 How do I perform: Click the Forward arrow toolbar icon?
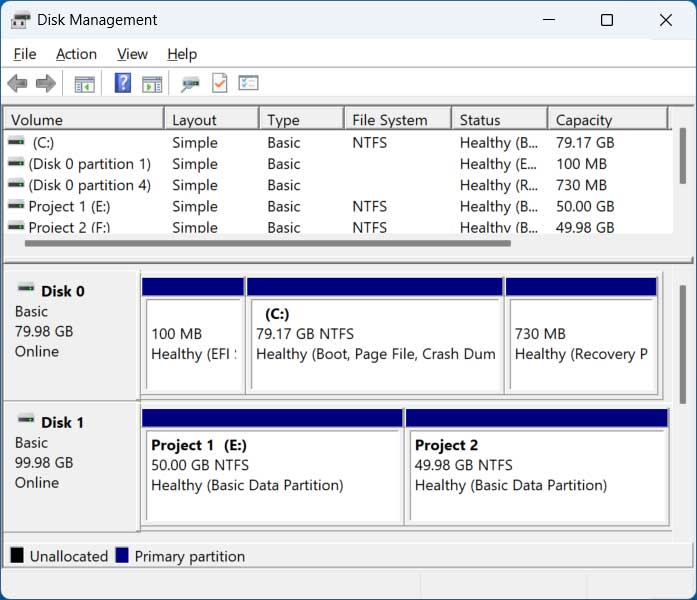46,83
